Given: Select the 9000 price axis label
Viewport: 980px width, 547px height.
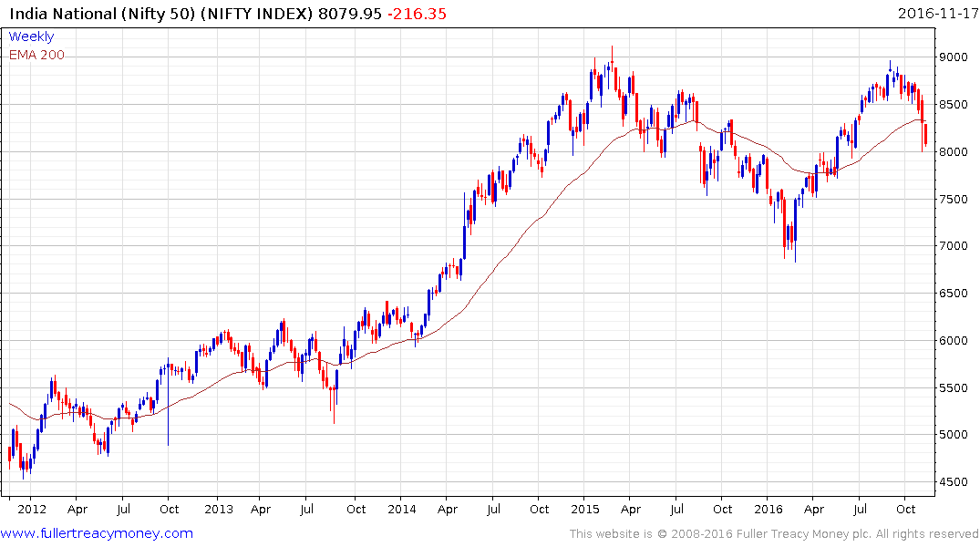Looking at the screenshot, I should coord(954,57).
